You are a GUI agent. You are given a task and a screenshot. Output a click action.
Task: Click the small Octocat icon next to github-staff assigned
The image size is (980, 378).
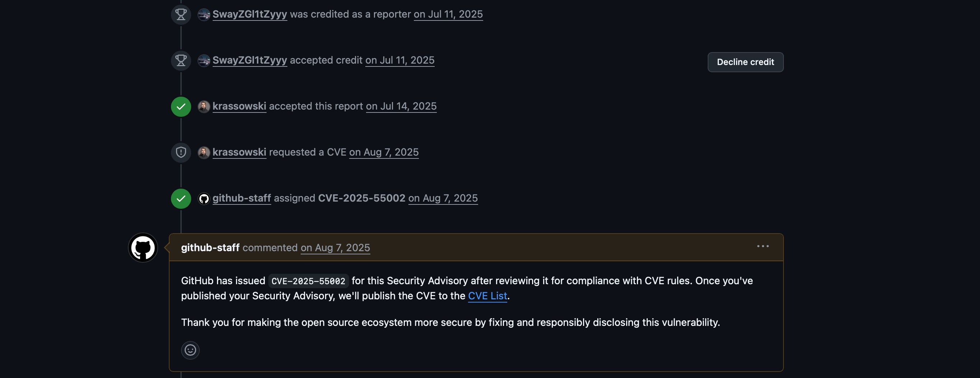(x=204, y=198)
